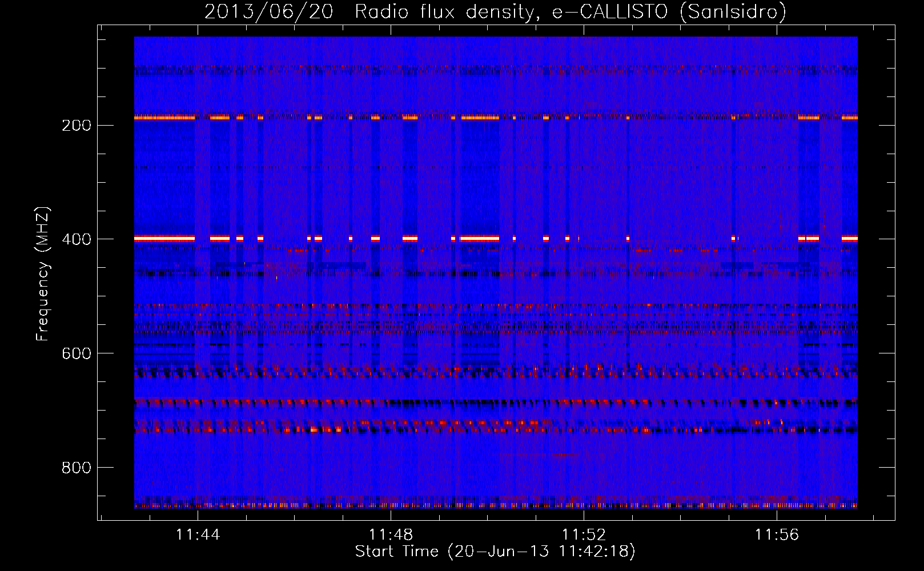Click the 'Start Time (20-Jun-13 11:42:18)' label
Screen dimensions: 924x571
(x=495, y=552)
